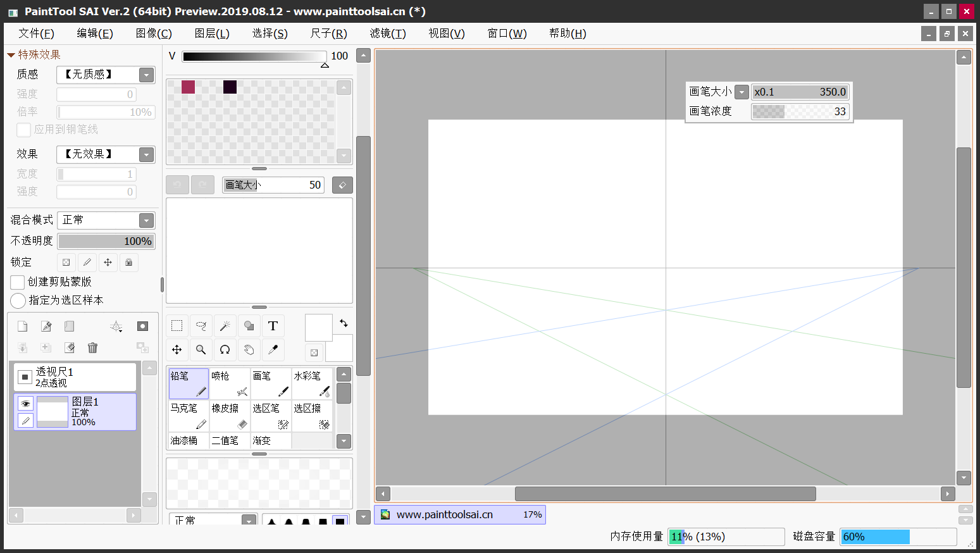Open the 滤镜(T) menu

click(x=388, y=34)
